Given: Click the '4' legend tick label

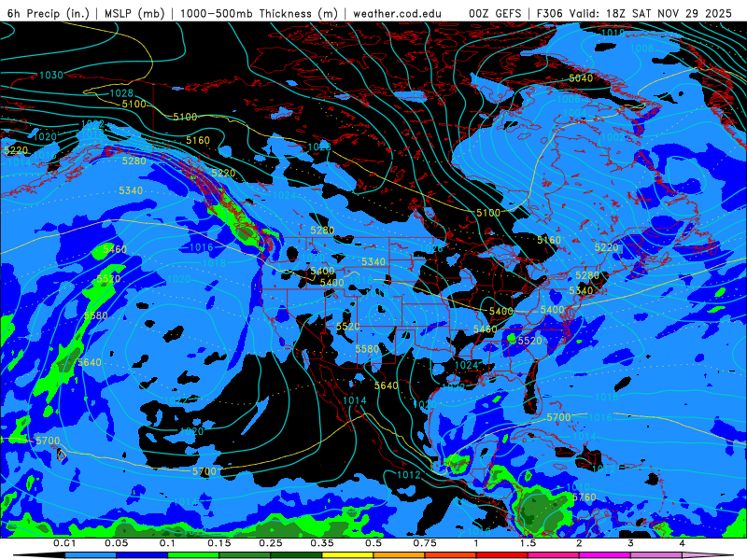Looking at the screenshot, I should (683, 543).
